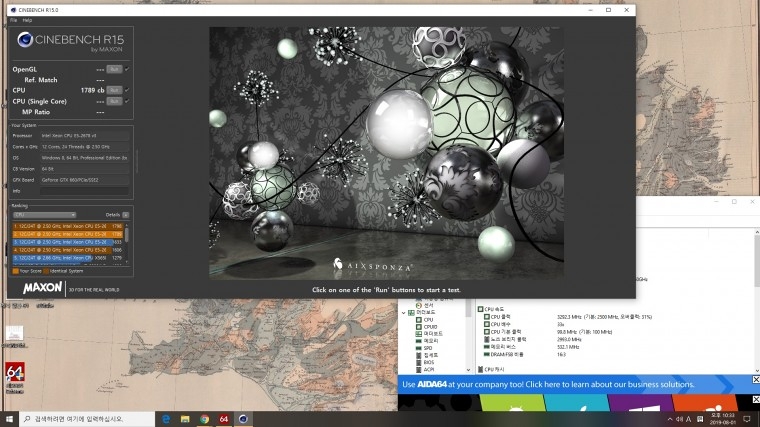Viewport: 760px width, 427px height.
Task: Click the Your Score orange legend swatch
Action: tap(16, 271)
